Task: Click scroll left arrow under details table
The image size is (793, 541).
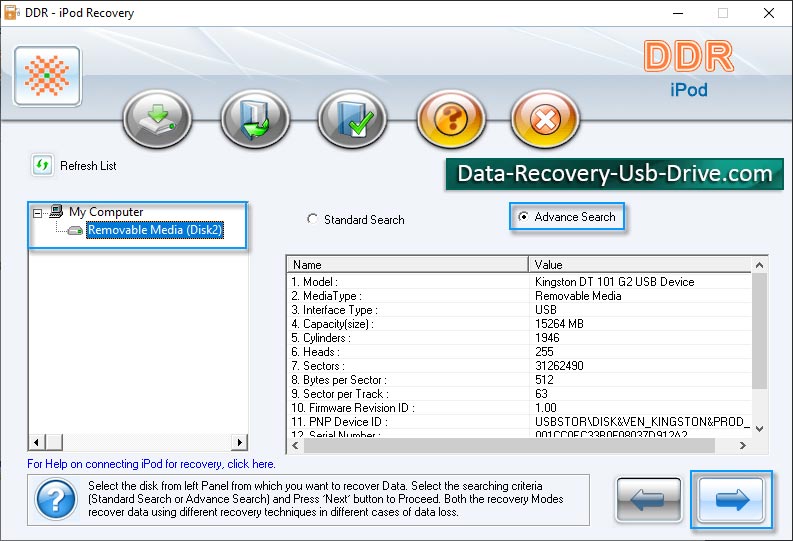Action: [295, 445]
